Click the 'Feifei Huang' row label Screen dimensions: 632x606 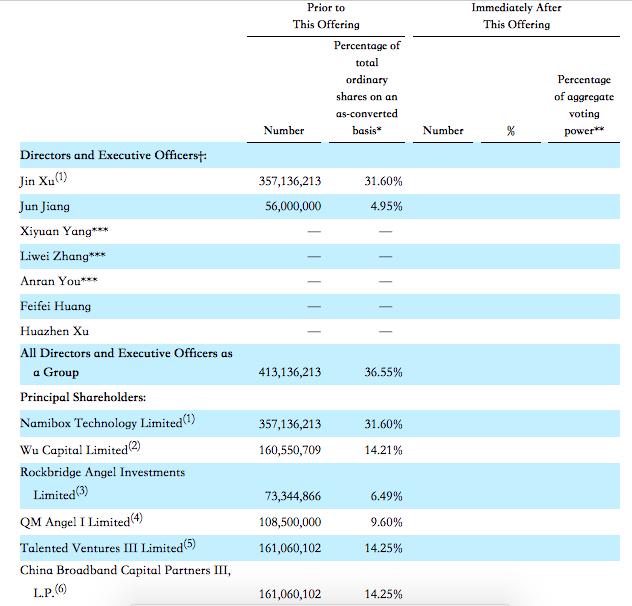(56, 306)
